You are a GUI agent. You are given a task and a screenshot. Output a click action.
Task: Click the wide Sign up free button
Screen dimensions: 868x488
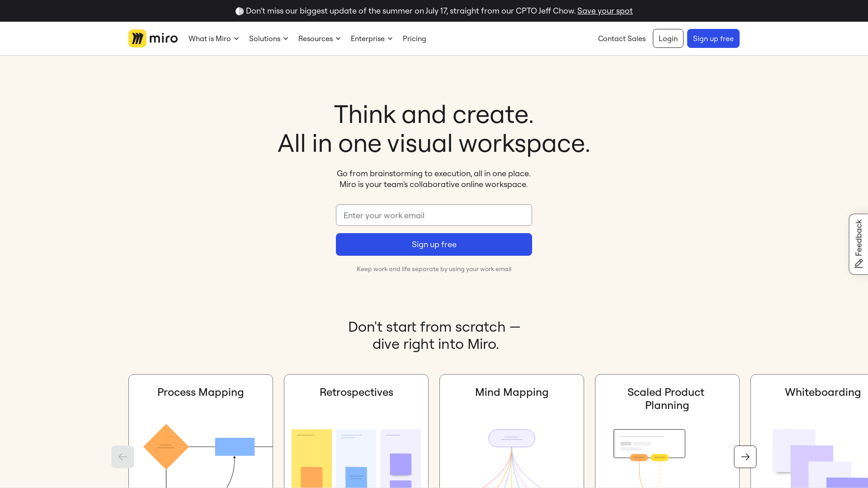[x=434, y=244]
